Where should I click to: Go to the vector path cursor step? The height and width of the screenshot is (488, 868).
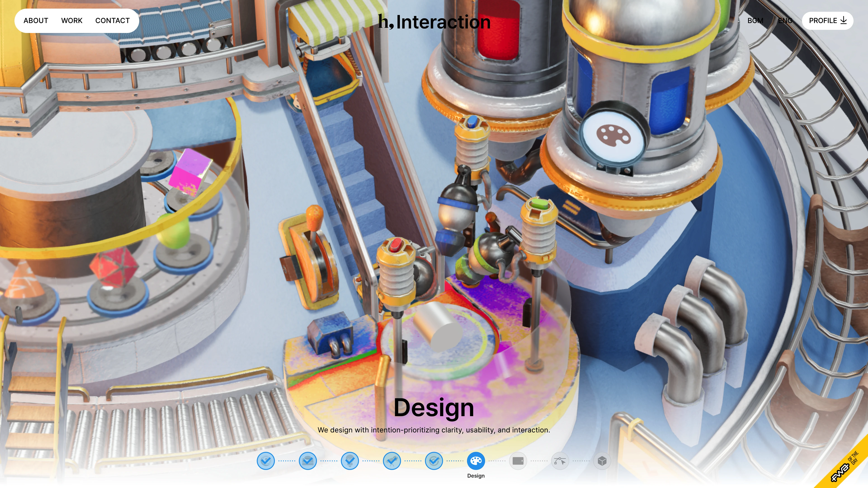pyautogui.click(x=560, y=461)
